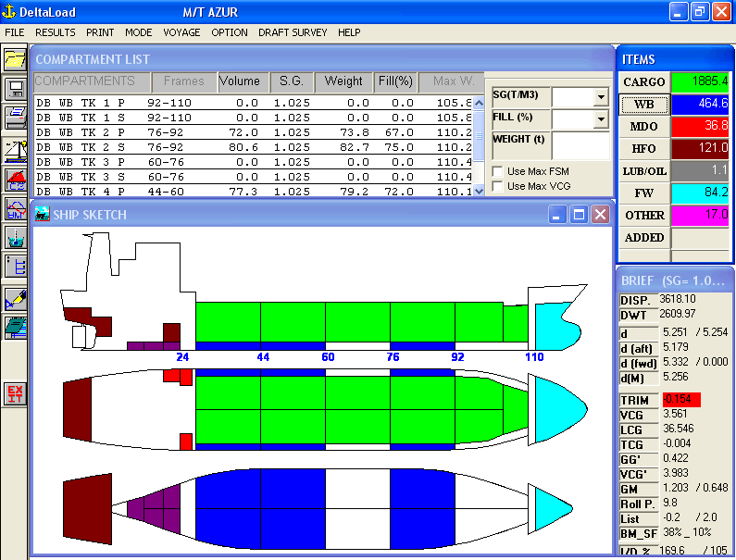Click the yellow pen edit icon
Screen dimensions: 736x560
pos(15,300)
